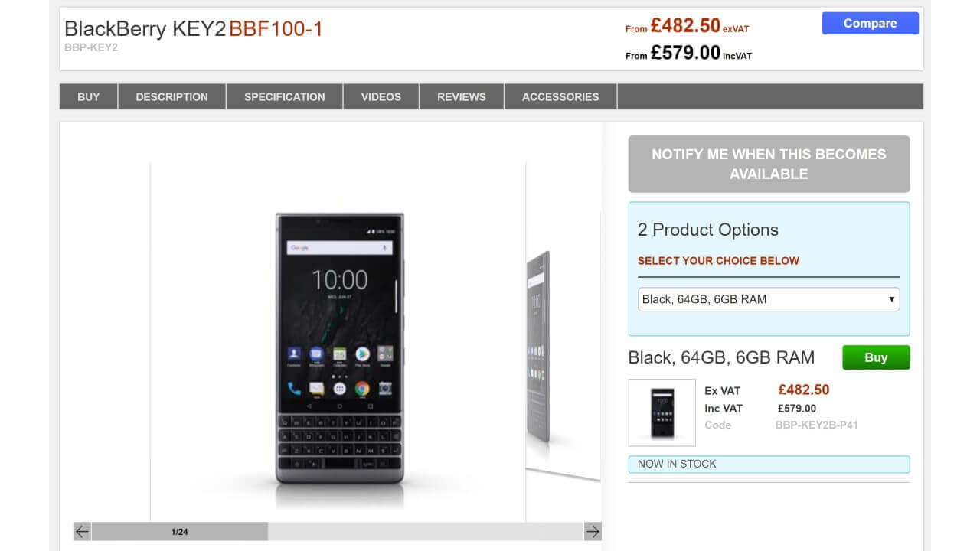Viewport: 980px width, 551px height.
Task: Go to the REVIEWS tab
Action: (x=462, y=96)
